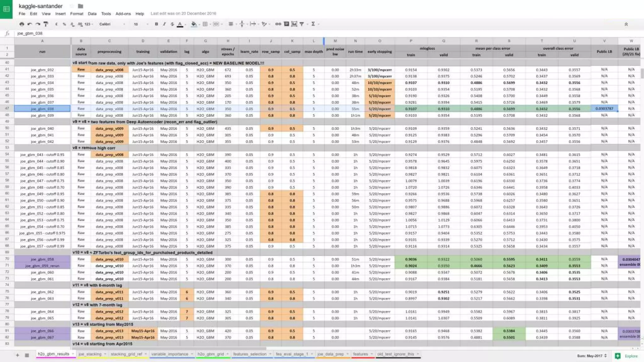The height and width of the screenshot is (362, 644).
Task: Toggle strikethrough formatting
Action: click(x=172, y=24)
